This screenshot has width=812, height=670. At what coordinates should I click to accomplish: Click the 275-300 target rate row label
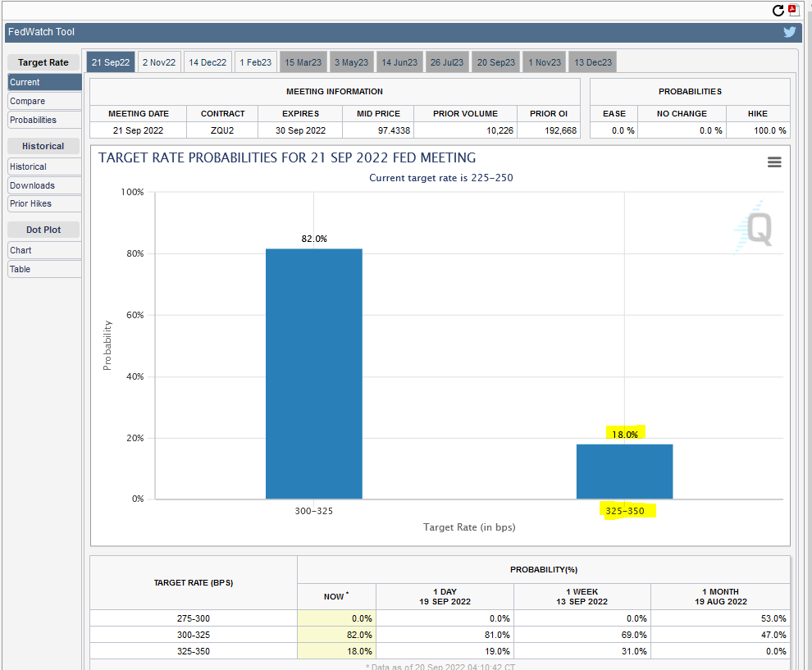[x=194, y=618]
